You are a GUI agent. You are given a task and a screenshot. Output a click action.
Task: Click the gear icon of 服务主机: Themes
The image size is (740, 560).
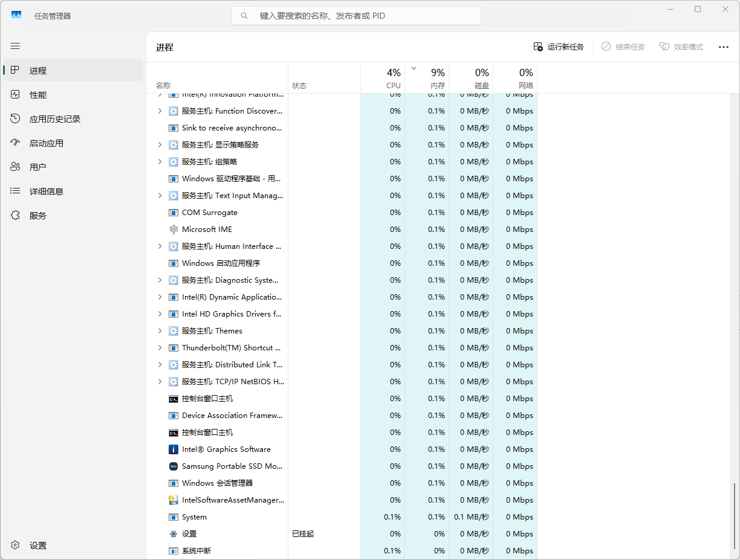(174, 331)
